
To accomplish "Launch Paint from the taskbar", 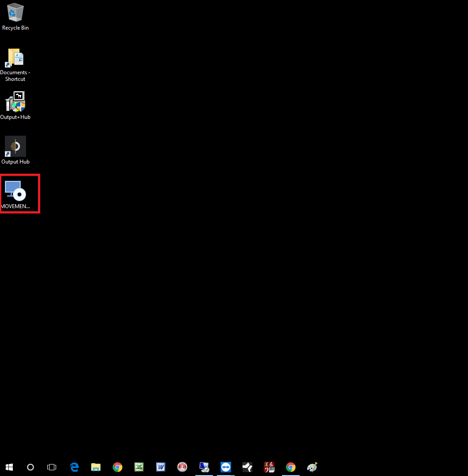I will (x=312, y=467).
